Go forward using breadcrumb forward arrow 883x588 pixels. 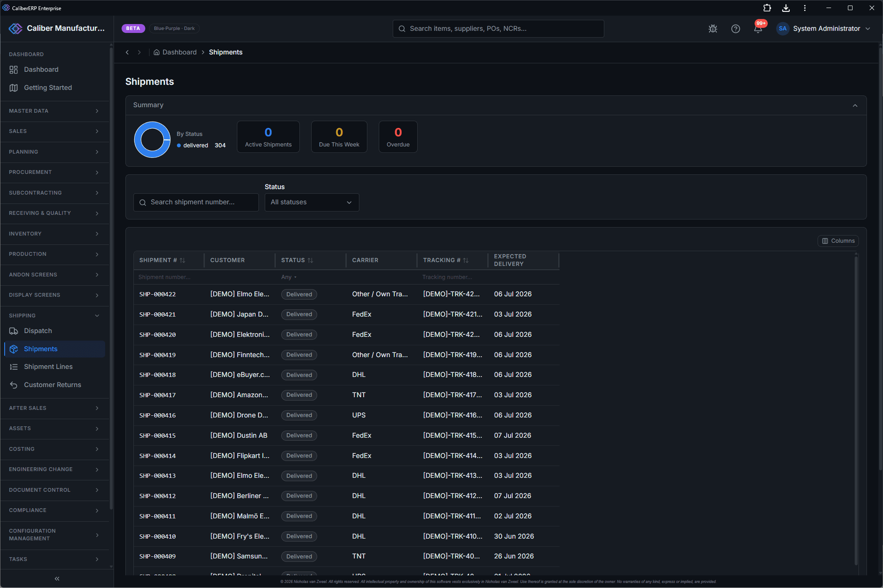click(139, 52)
